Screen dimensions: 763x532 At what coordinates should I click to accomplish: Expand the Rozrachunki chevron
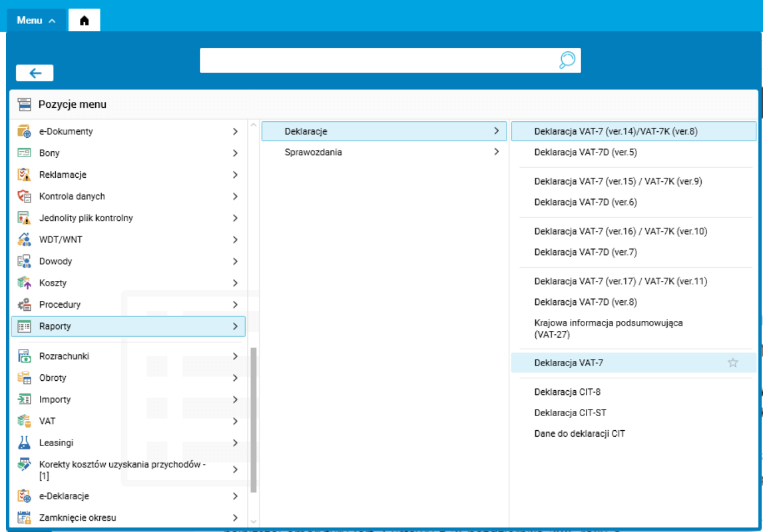[235, 356]
